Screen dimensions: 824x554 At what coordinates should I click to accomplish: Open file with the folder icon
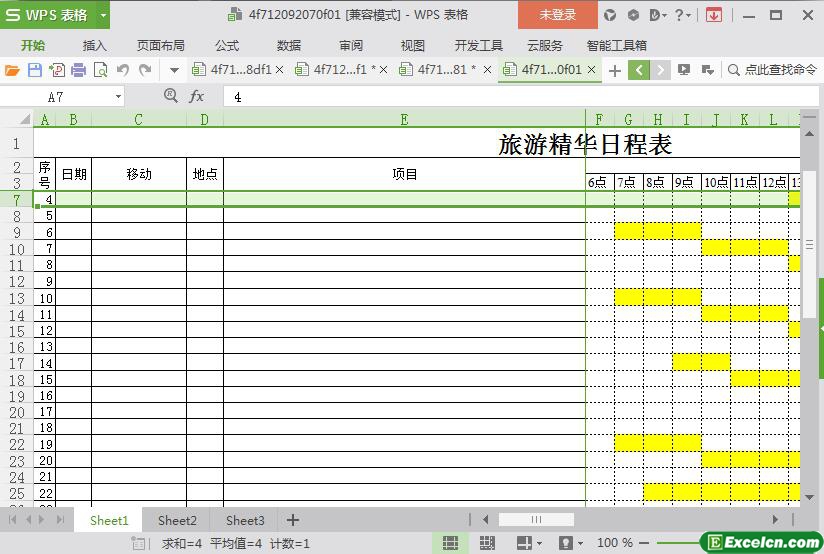pyautogui.click(x=12, y=69)
